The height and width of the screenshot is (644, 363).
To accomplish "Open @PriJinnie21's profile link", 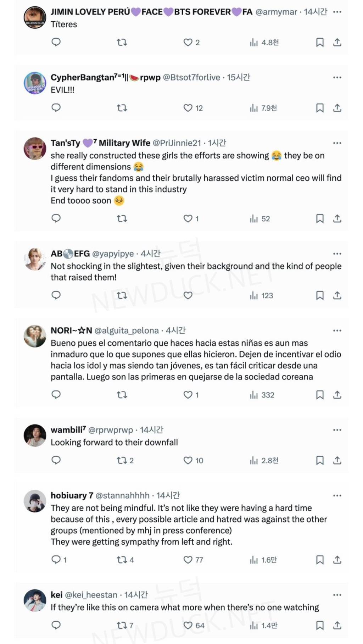I will point(178,143).
